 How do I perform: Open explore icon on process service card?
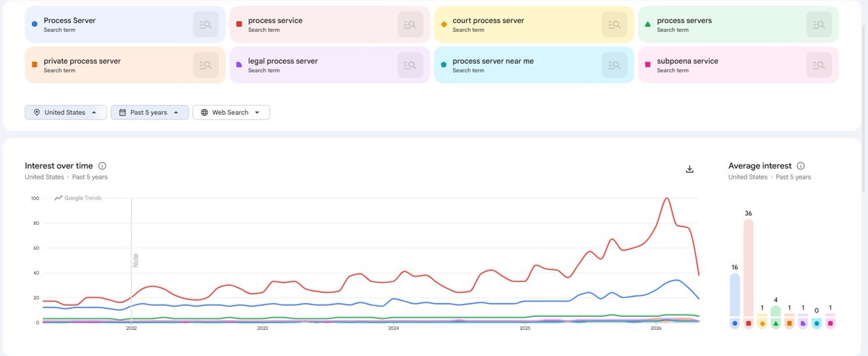(x=410, y=25)
